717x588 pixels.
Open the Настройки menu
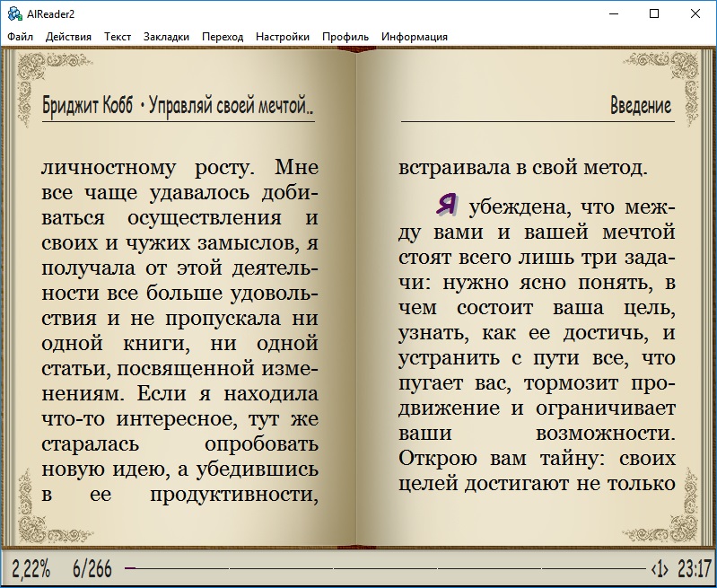(x=283, y=37)
